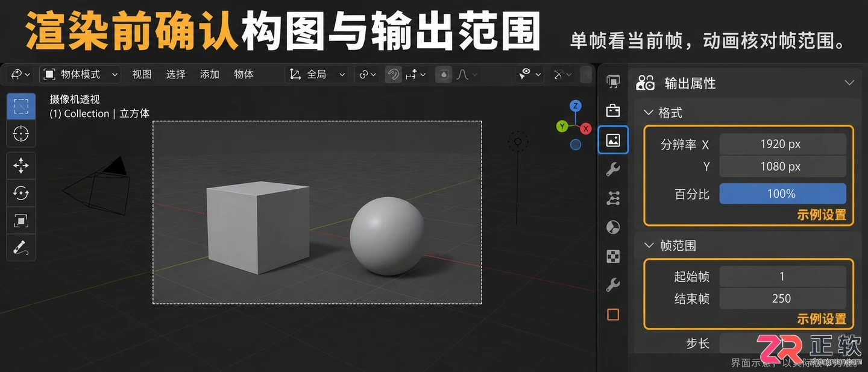Open selectability and visibility eye dropdown
This screenshot has width=868, height=372.
(x=530, y=75)
